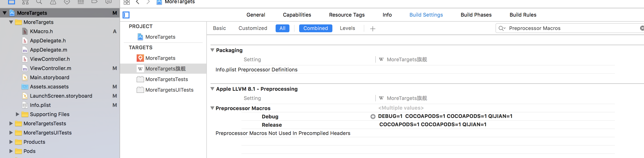Show Customized build settings
The width and height of the screenshot is (644, 158).
pyautogui.click(x=253, y=28)
